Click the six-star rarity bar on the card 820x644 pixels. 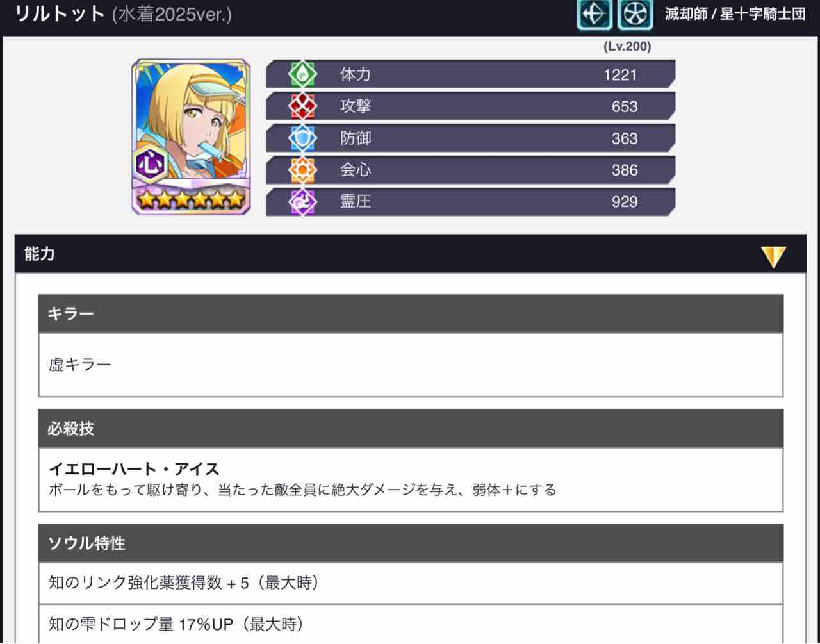[191, 199]
